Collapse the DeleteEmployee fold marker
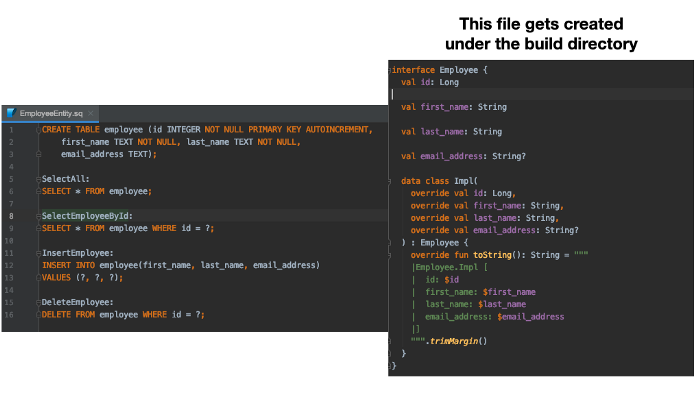 pos(38,302)
